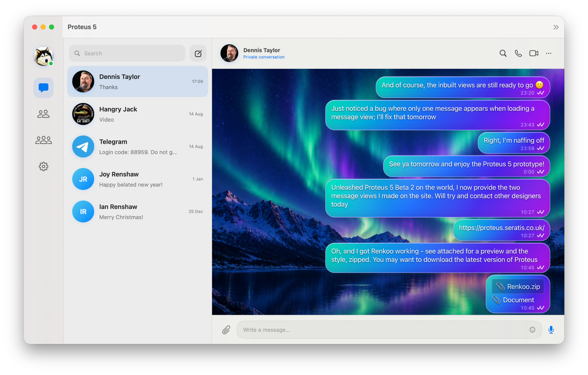The width and height of the screenshot is (588, 375).
Task: Open the Hangry Jack chat
Action: (x=138, y=114)
